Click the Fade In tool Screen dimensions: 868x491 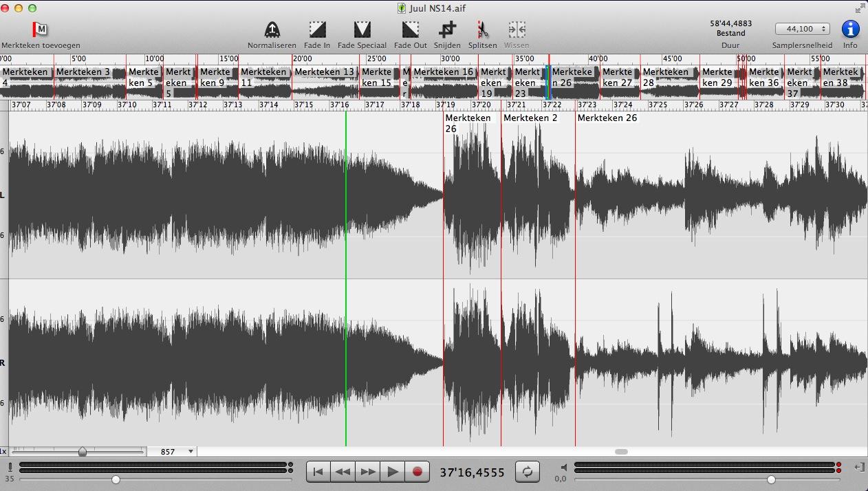317,30
